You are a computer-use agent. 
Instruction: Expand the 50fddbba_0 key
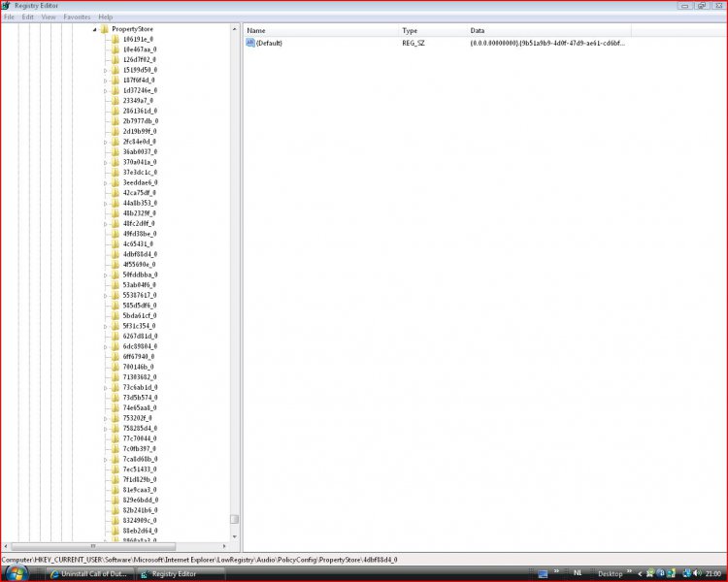(x=106, y=275)
